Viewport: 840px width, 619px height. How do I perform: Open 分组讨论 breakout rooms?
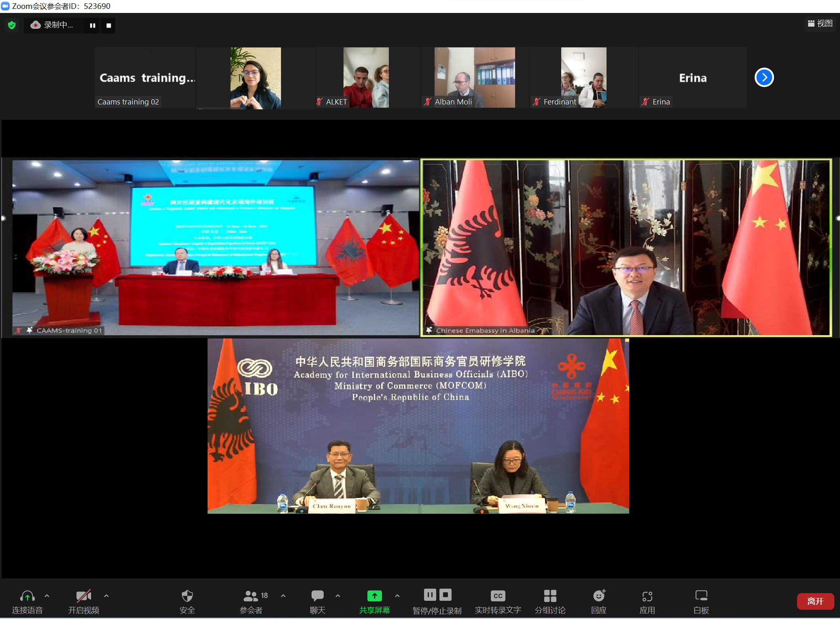[550, 596]
